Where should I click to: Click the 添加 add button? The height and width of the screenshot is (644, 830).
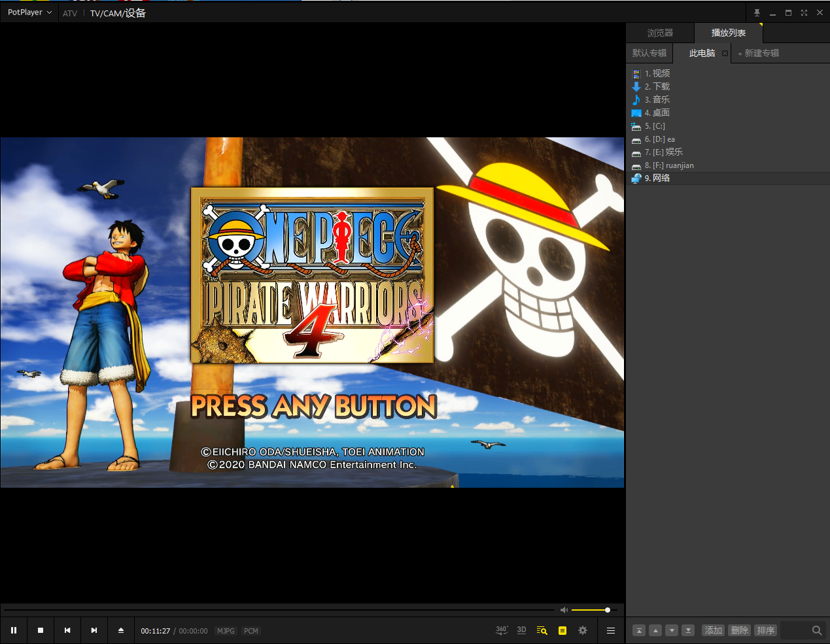(714, 630)
